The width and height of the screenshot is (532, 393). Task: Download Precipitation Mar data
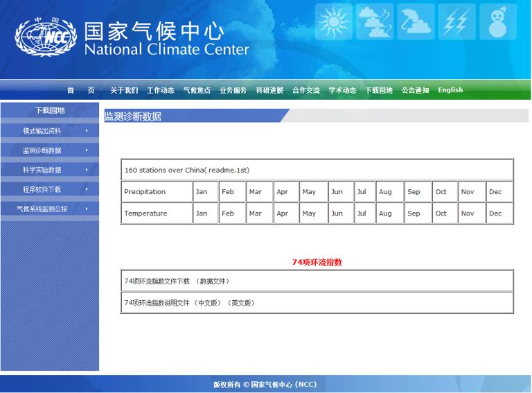[x=255, y=192]
